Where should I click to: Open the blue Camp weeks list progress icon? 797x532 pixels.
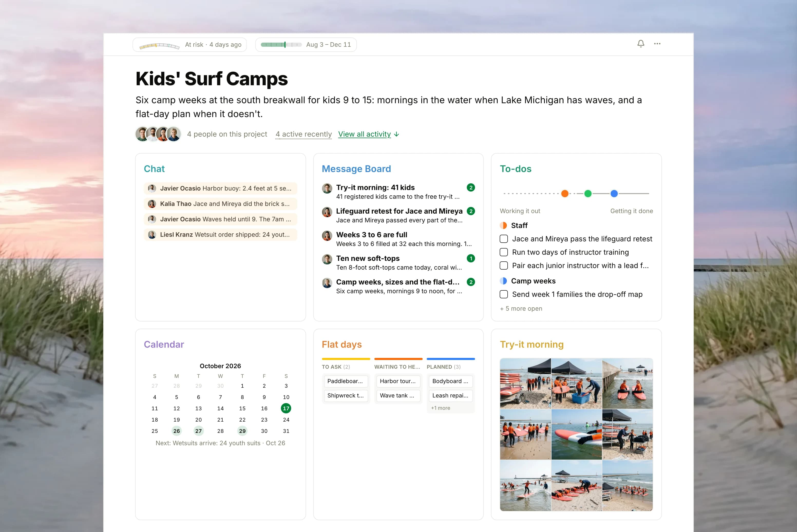click(503, 281)
